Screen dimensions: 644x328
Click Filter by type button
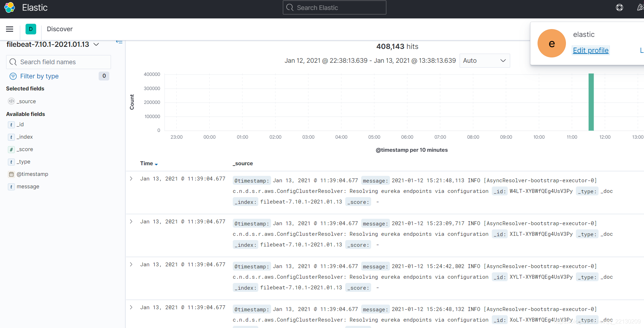(x=39, y=76)
